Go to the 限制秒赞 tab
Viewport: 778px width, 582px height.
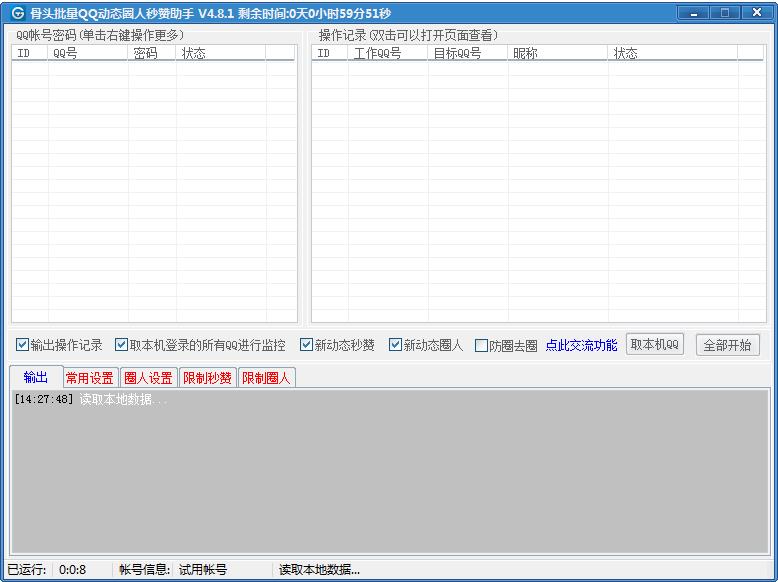click(207, 378)
